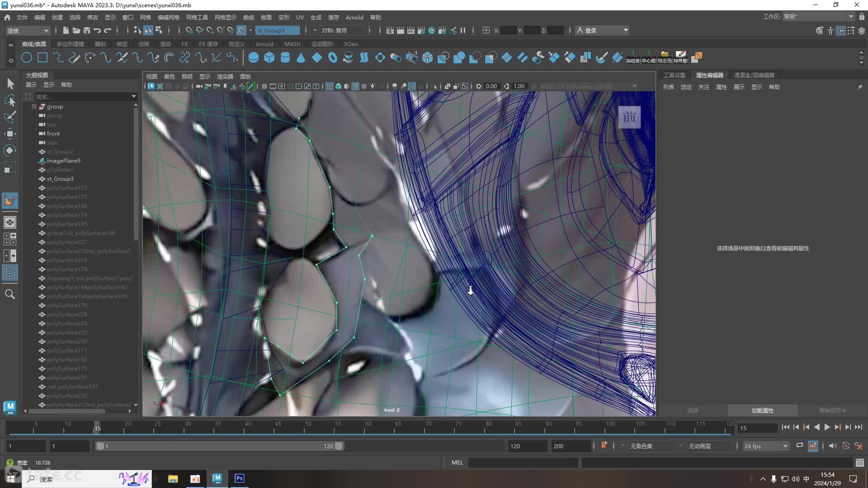Open the viewport color space dropdown arrow
The height and width of the screenshot is (488, 868).
click(x=634, y=86)
